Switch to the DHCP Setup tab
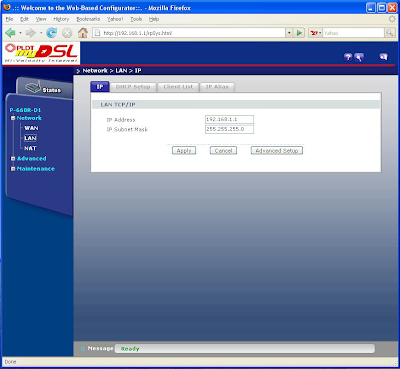Image resolution: width=400 pixels, height=369 pixels. (x=133, y=87)
